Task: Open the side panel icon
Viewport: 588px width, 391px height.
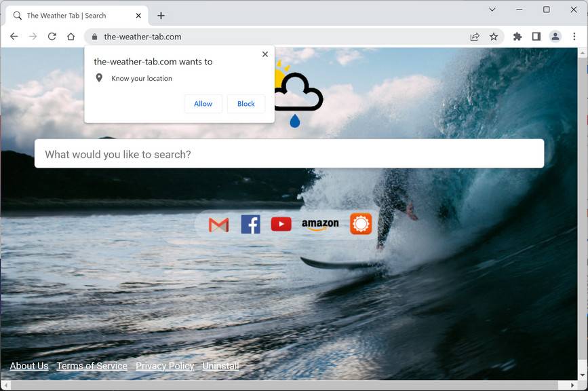Action: click(x=536, y=36)
